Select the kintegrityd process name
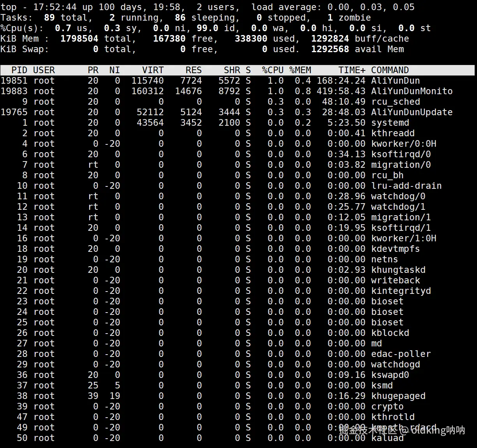The width and height of the screenshot is (477, 448). (x=401, y=291)
